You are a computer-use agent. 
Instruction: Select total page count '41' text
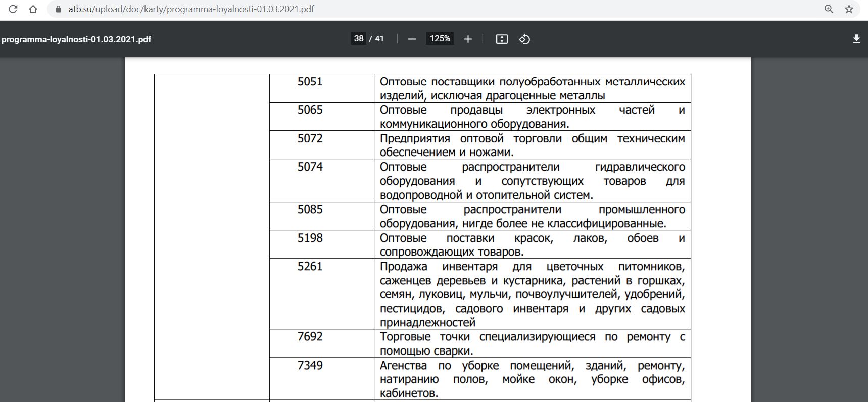point(379,39)
